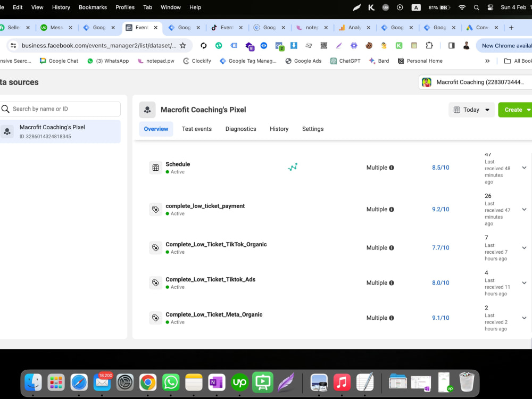
Task: Click the calendar icon on the Today button
Action: click(x=458, y=110)
